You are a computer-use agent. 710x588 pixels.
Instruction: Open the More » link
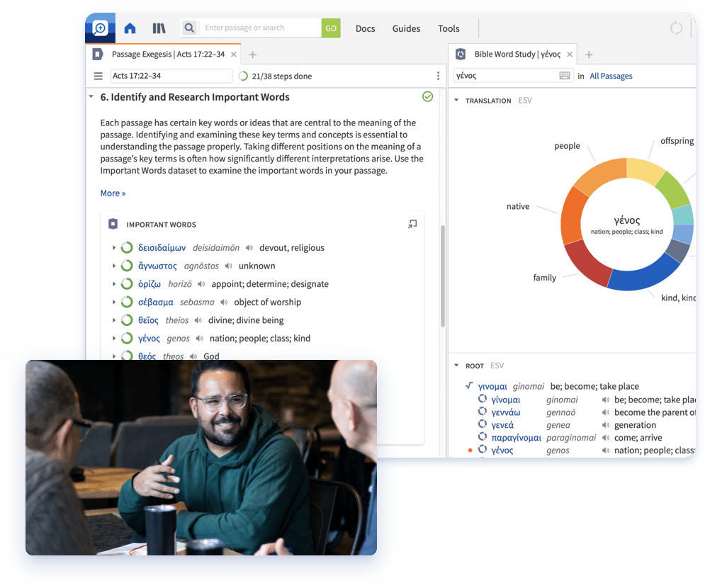point(113,193)
